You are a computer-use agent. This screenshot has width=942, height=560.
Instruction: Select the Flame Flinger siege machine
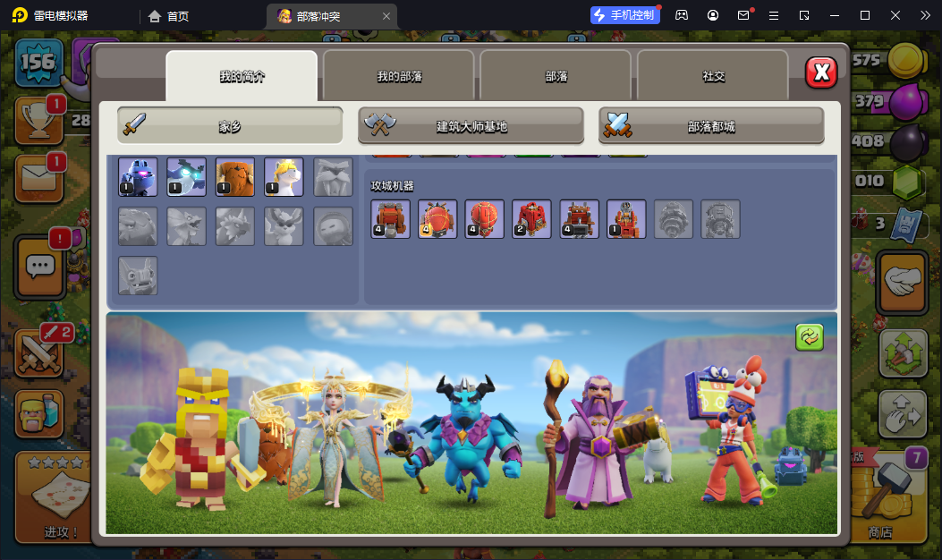tap(626, 218)
